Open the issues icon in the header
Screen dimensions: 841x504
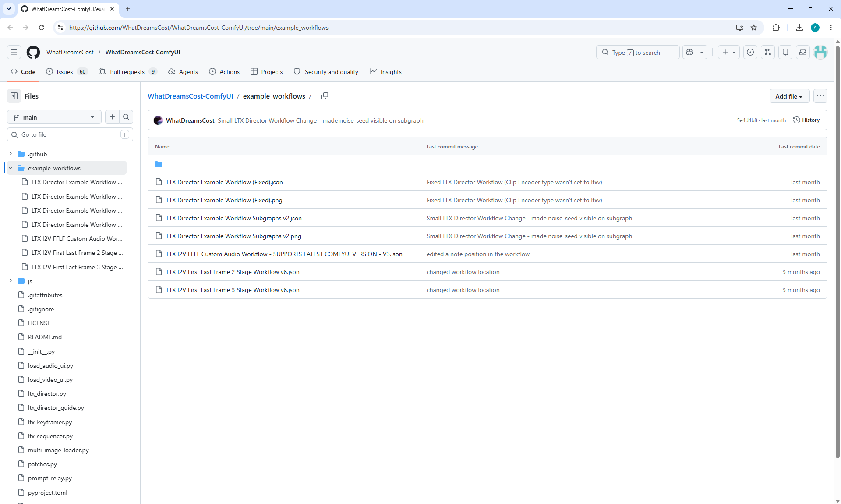pyautogui.click(x=750, y=52)
